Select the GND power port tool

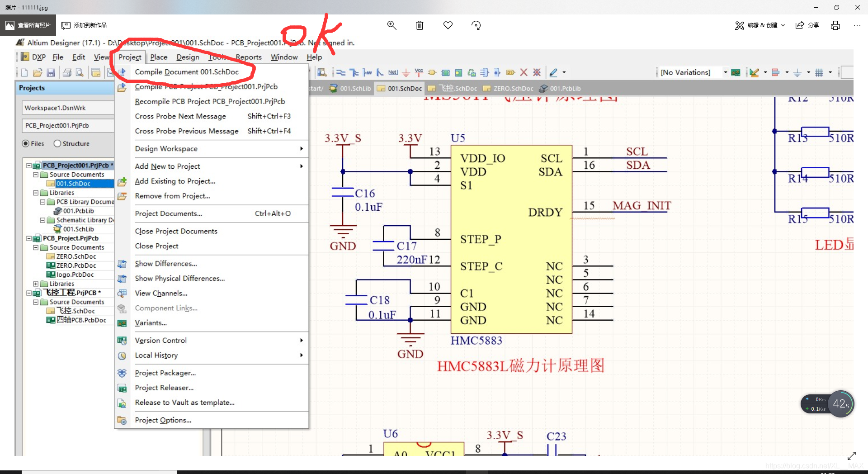pos(406,72)
